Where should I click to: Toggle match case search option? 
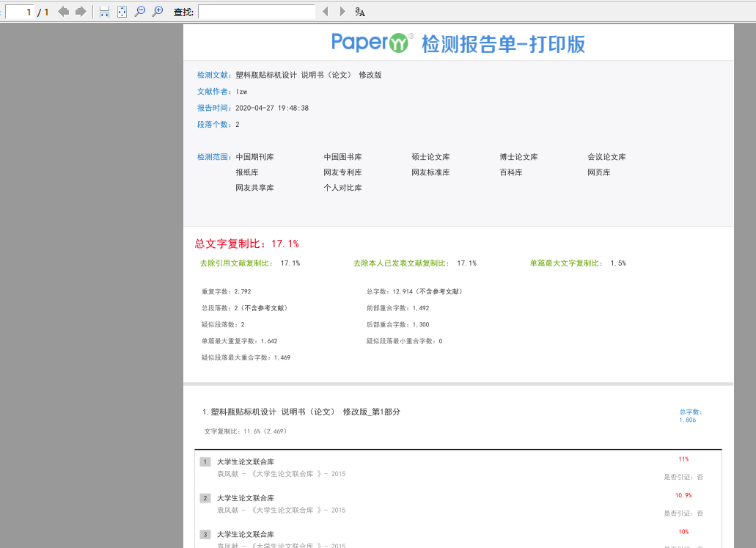(x=360, y=12)
